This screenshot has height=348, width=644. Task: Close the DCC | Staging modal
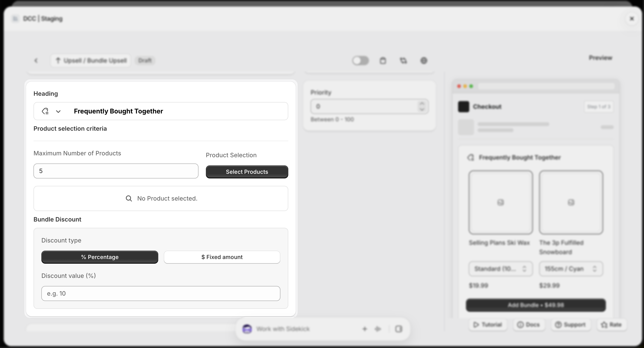point(632,19)
